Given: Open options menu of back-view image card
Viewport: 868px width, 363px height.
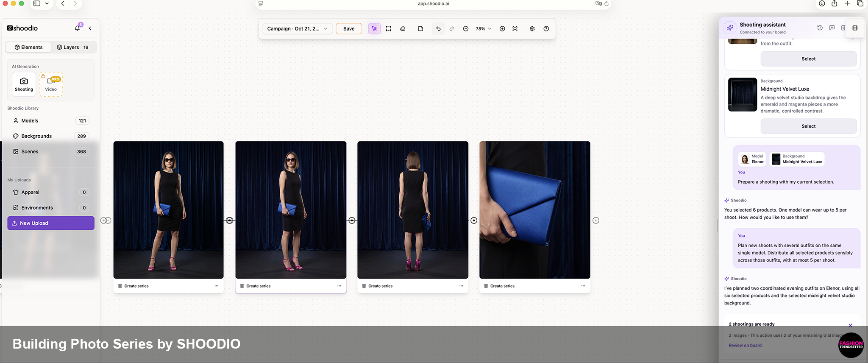Looking at the screenshot, I should [x=461, y=286].
